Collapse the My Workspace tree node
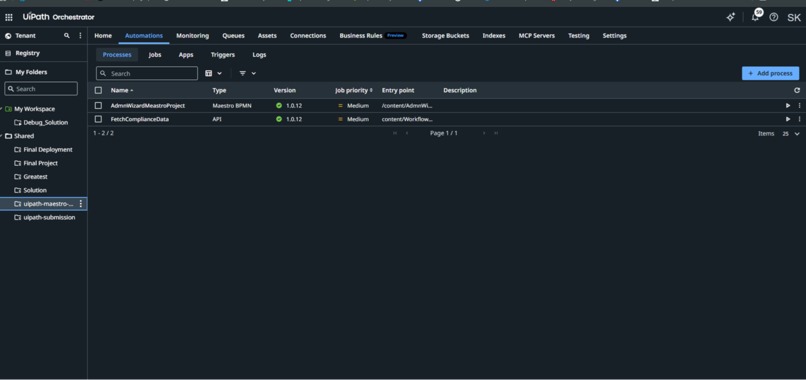 click(x=2, y=109)
